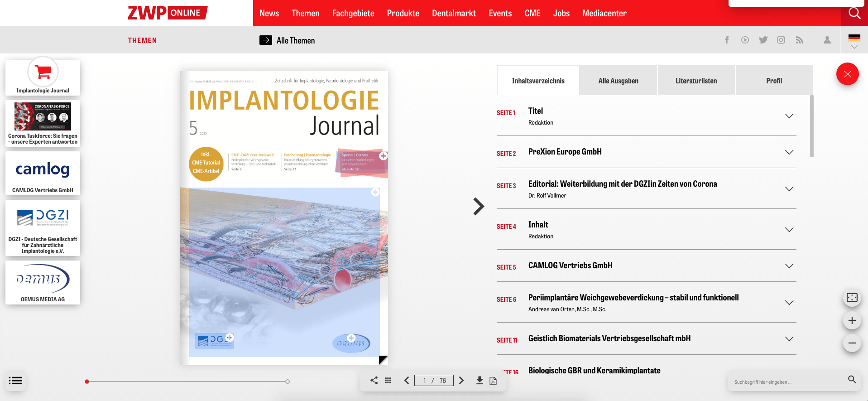Click the red page slider handle
The width and height of the screenshot is (868, 401).
pyautogui.click(x=87, y=382)
